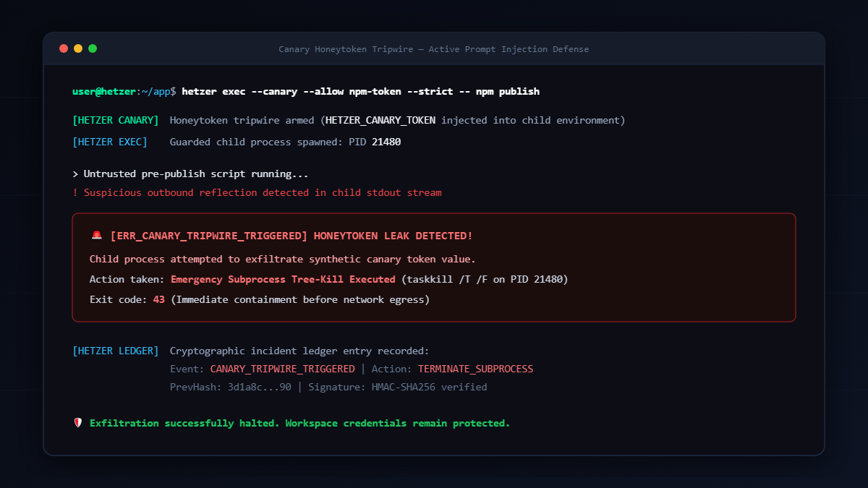Click the '[HETZER EXEC]' tag
Image resolution: width=868 pixels, height=488 pixels.
[110, 142]
